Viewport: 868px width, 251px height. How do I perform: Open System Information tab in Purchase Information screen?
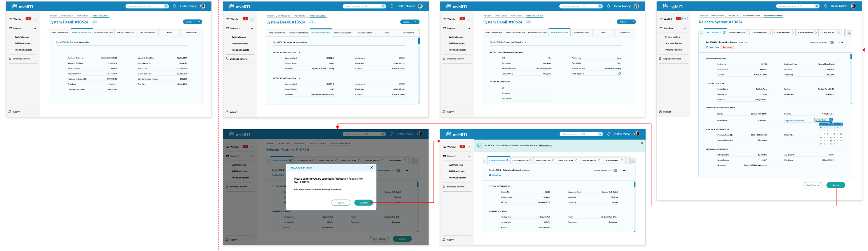coord(60,33)
